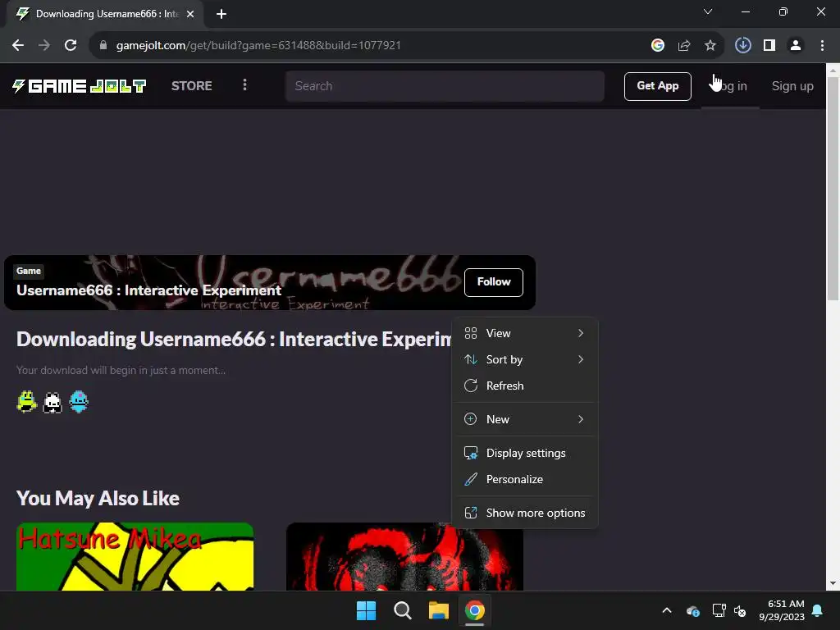Open the notification bell icon

tap(818, 610)
